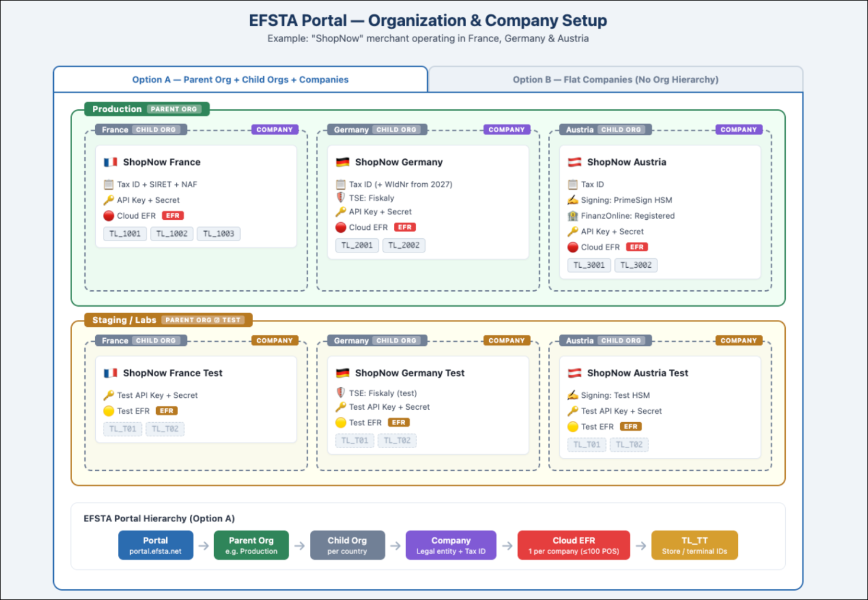The image size is (868, 600).
Task: Click red circle icon in ShopNow Germany card
Action: click(x=341, y=227)
